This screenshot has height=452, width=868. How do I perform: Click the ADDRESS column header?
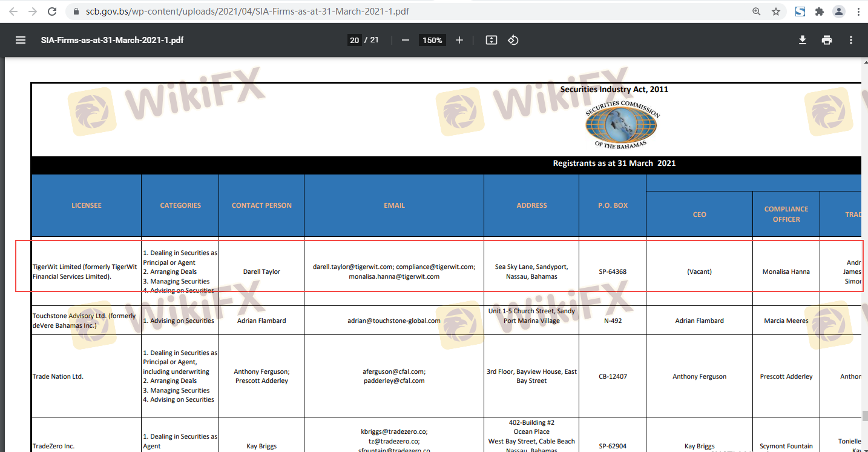pos(531,205)
